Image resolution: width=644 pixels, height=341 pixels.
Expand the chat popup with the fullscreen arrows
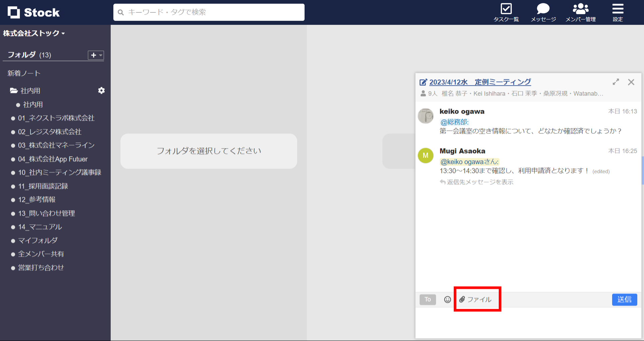point(616,82)
